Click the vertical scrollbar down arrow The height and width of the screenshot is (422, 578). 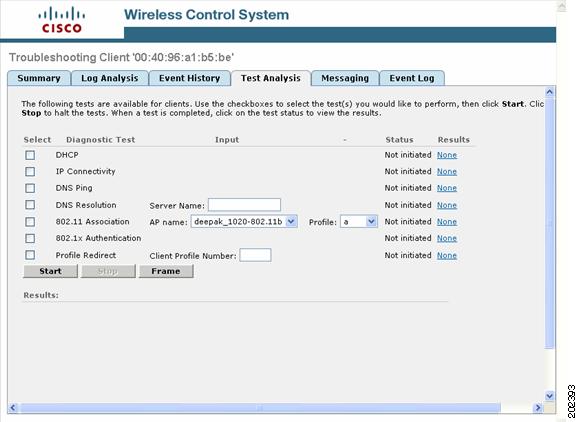pos(550,396)
